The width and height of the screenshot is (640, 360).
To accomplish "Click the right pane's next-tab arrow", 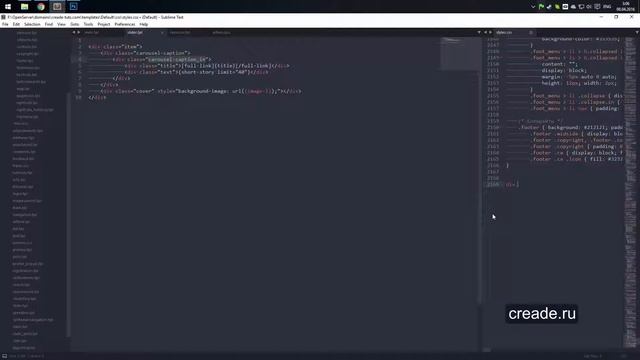I will coord(490,32).
